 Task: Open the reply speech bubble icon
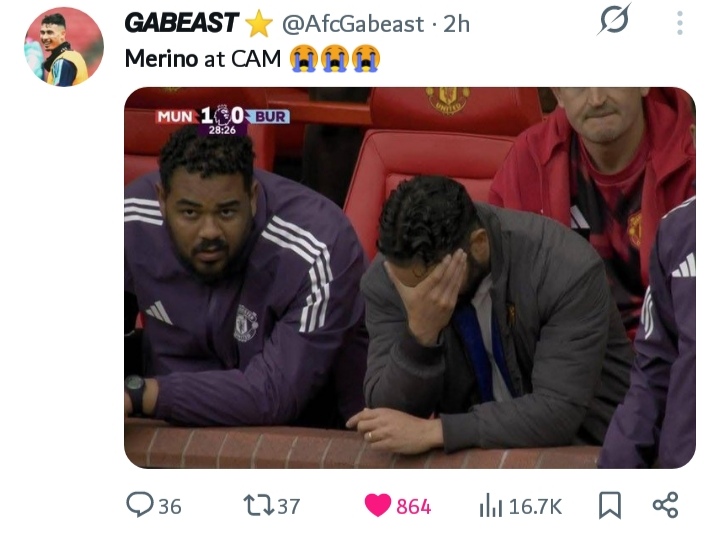(x=140, y=505)
